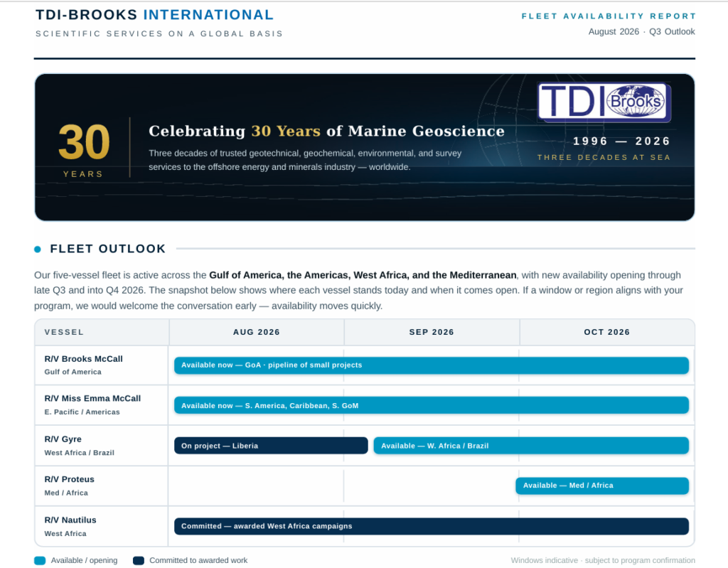
Task: Click the Committed to awarded work legend swatch
Action: [139, 561]
